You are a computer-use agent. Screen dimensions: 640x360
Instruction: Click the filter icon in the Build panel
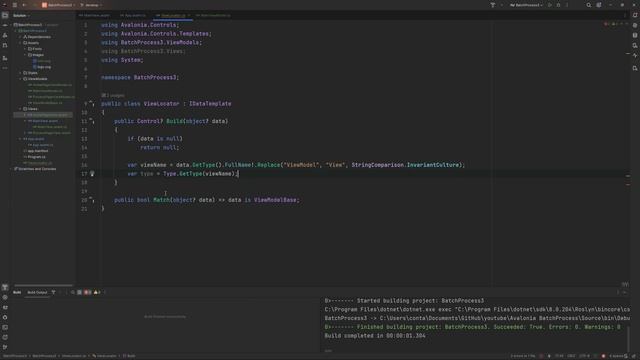tap(53, 292)
